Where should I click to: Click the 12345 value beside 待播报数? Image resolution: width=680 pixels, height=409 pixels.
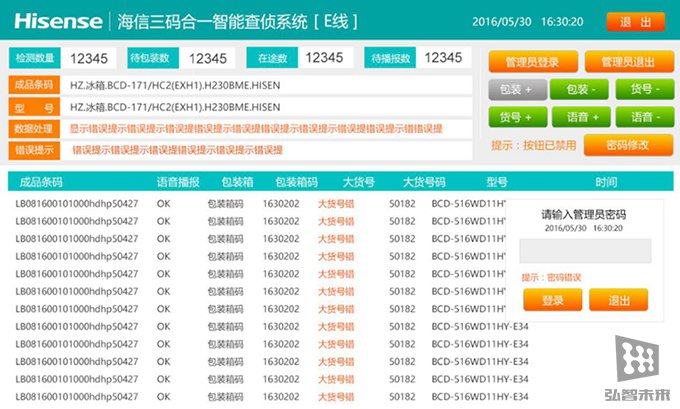(443, 58)
